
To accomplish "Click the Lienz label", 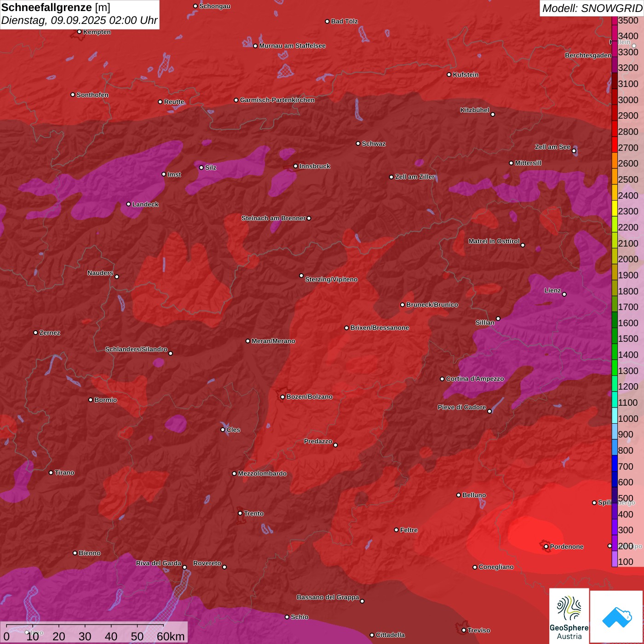I will point(552,290).
